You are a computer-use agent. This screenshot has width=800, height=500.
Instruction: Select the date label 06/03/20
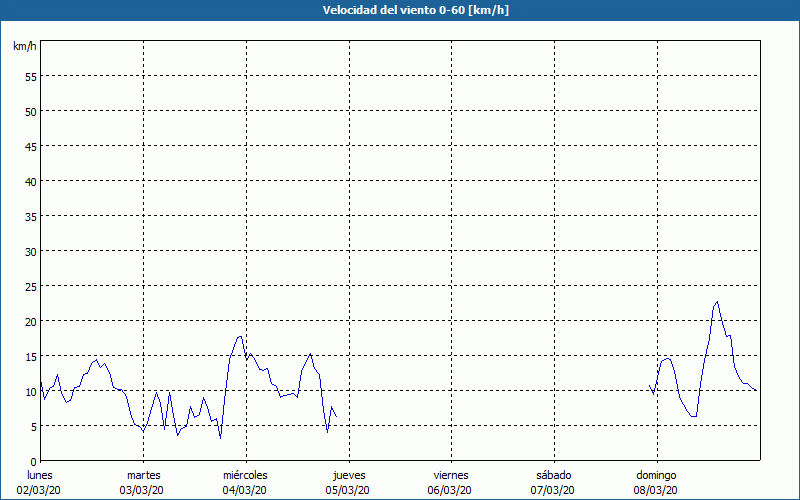pos(449,490)
